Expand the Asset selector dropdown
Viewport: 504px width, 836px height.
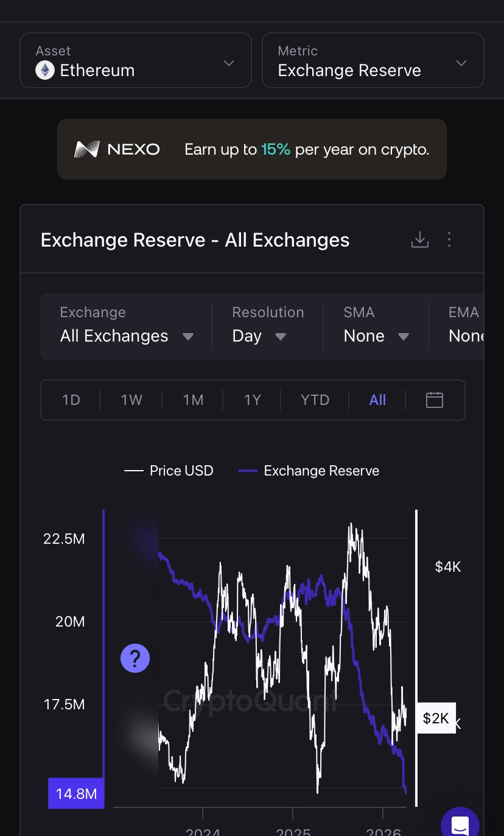coord(228,63)
